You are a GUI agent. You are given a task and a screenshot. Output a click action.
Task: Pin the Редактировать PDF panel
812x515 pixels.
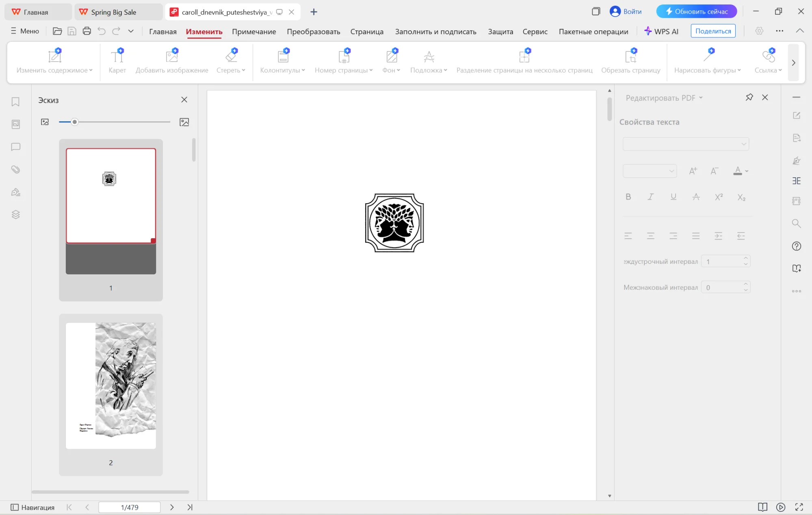coord(749,97)
